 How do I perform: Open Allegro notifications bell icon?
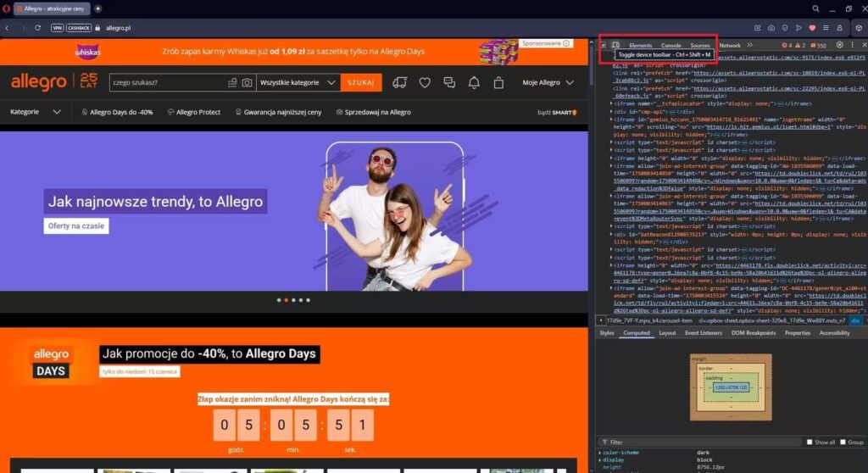(474, 82)
